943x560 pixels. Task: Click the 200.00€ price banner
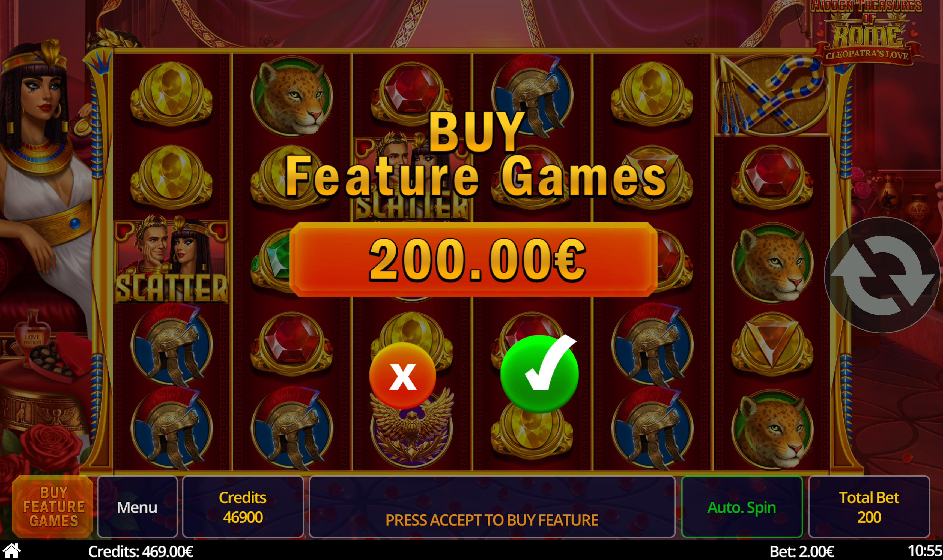coord(473,260)
